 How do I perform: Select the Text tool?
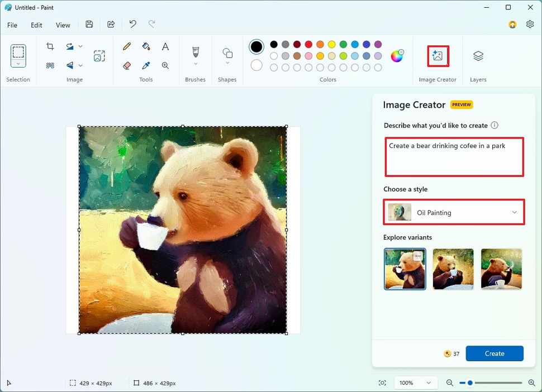165,46
